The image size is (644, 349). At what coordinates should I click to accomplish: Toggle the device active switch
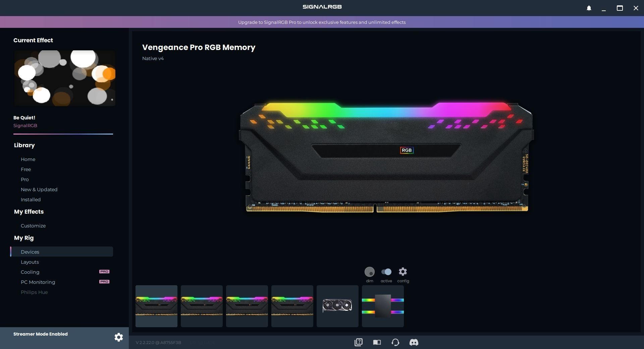click(x=386, y=271)
